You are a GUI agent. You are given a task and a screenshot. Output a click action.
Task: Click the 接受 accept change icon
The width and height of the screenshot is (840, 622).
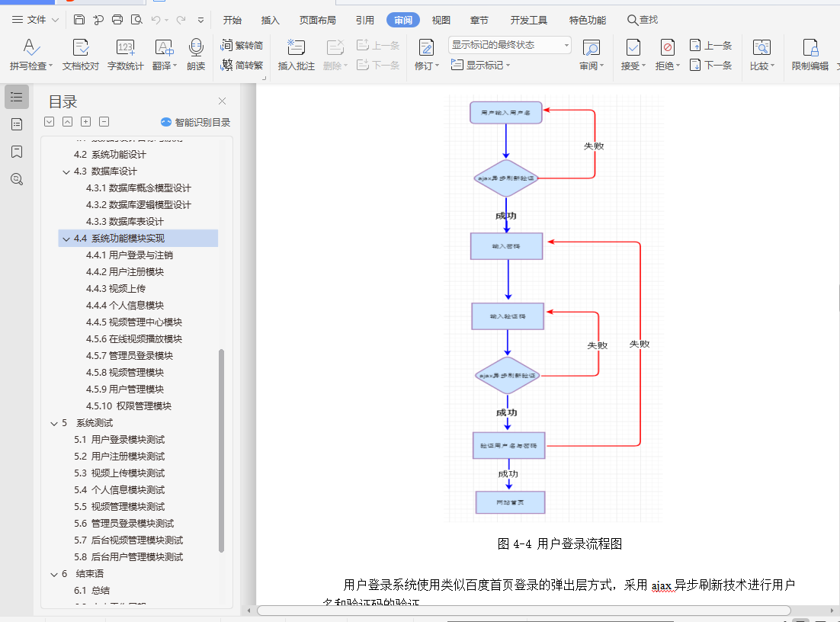click(x=633, y=48)
